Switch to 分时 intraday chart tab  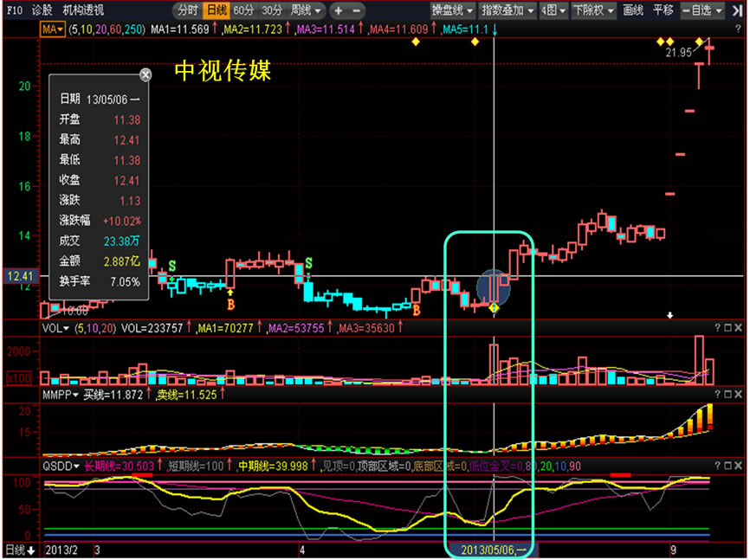click(188, 10)
